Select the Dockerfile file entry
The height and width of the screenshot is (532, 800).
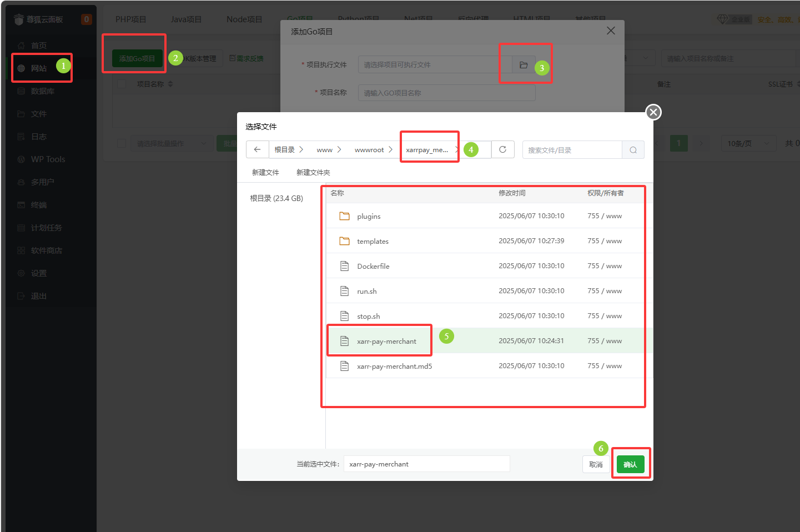coord(373,266)
